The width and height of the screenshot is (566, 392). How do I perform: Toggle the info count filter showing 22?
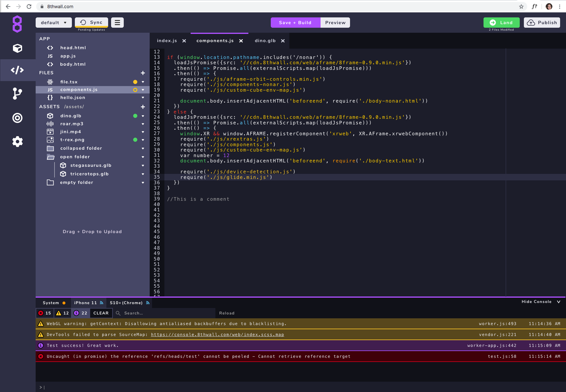point(80,313)
